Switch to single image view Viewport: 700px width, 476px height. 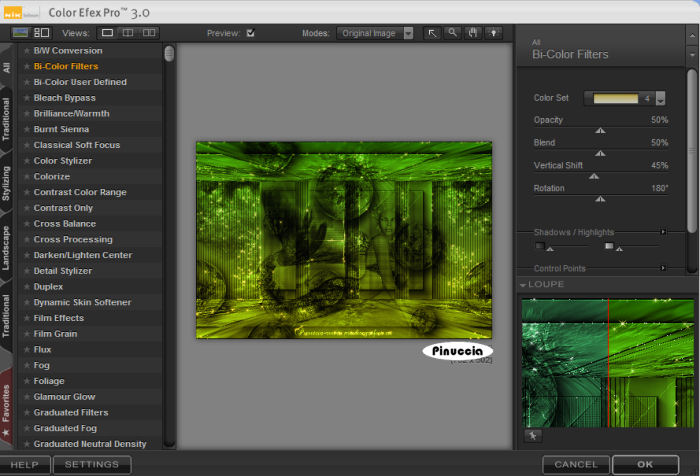coord(108,33)
